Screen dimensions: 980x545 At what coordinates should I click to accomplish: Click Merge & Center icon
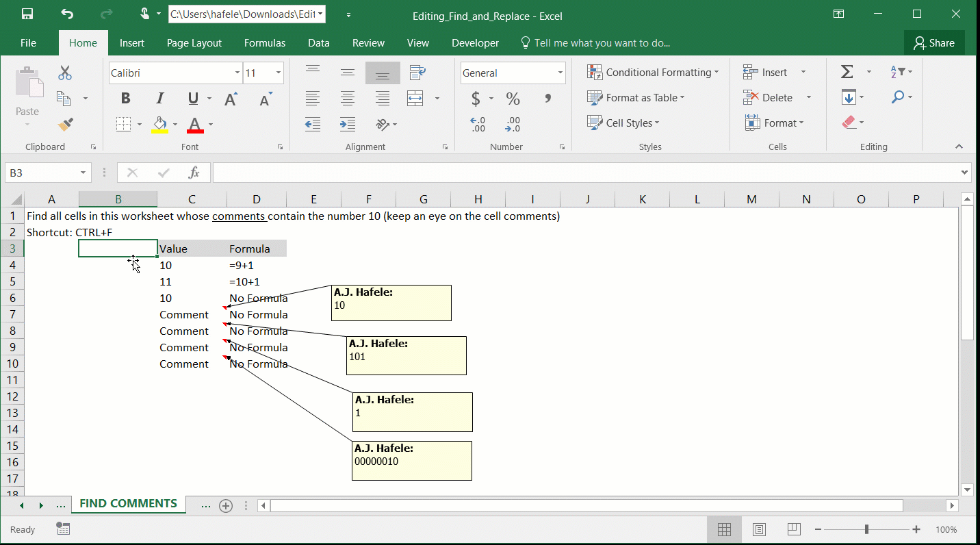(x=415, y=99)
